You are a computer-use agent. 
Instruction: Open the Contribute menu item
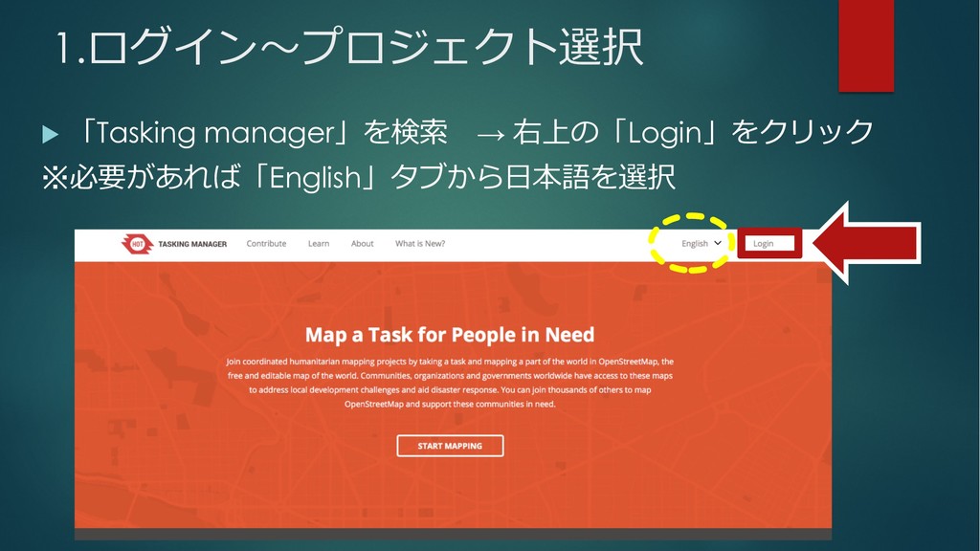(266, 244)
